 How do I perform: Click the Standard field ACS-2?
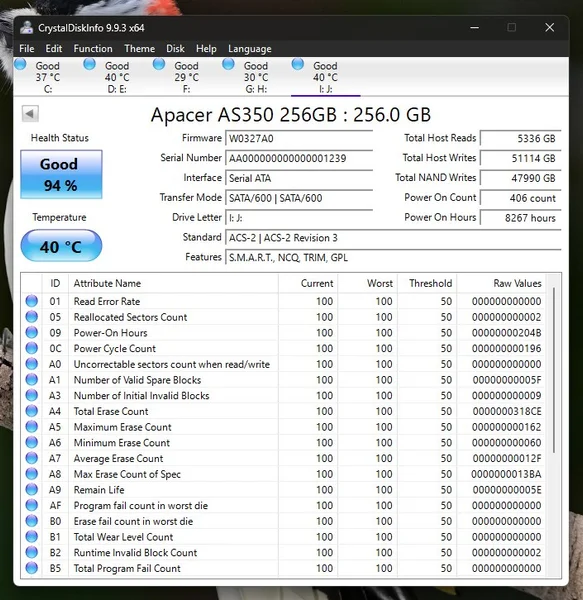pos(393,238)
